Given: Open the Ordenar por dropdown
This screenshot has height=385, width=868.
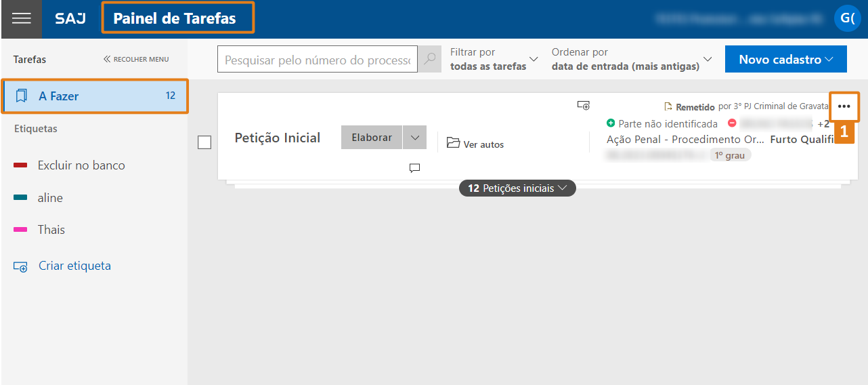Looking at the screenshot, I should (631, 60).
